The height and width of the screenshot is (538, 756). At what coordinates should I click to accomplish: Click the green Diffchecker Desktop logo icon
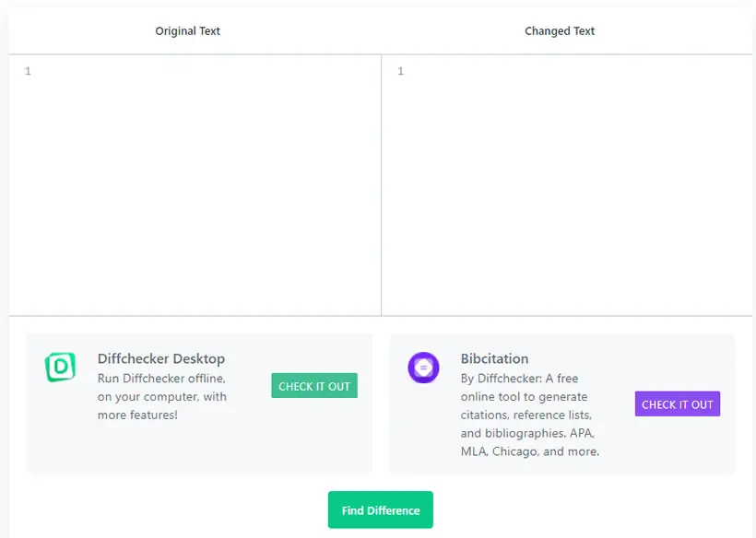[60, 367]
